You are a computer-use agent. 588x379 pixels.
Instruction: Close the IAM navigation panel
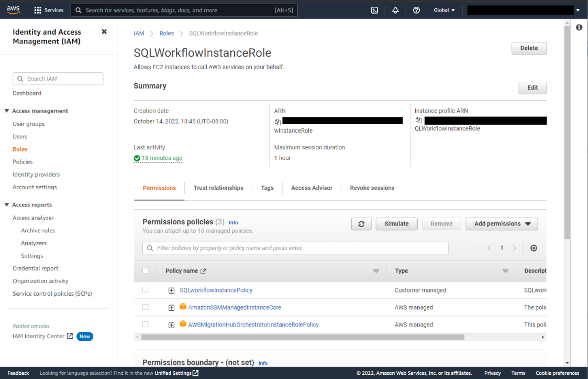104,31
